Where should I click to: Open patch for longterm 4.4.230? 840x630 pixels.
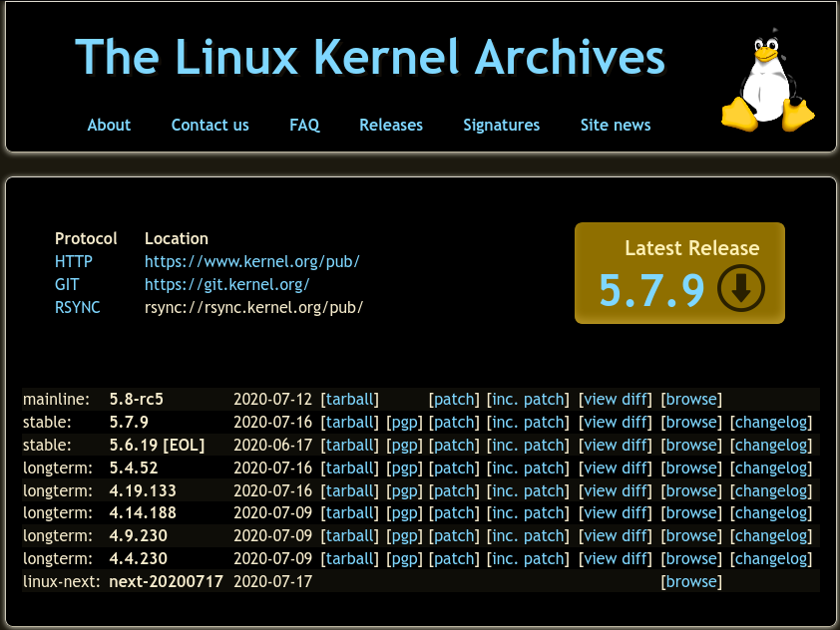click(454, 559)
